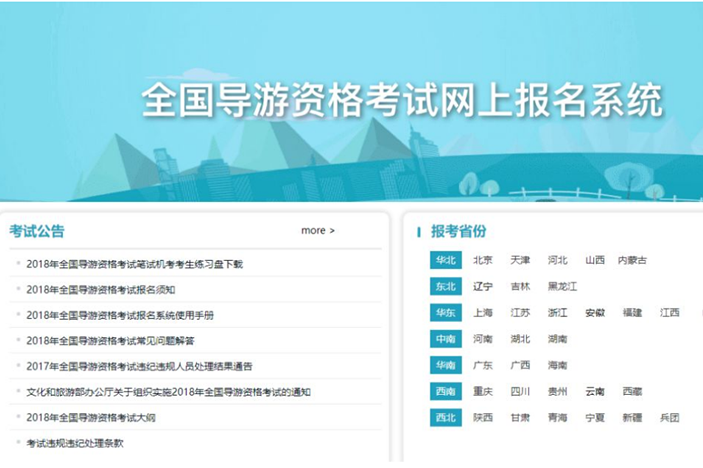Choose 西藏 province
The width and height of the screenshot is (703, 468).
pyautogui.click(x=632, y=391)
